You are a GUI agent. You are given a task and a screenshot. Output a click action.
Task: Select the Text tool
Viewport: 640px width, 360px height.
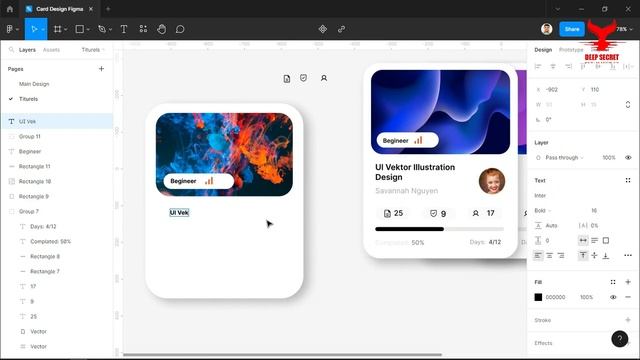tap(124, 29)
